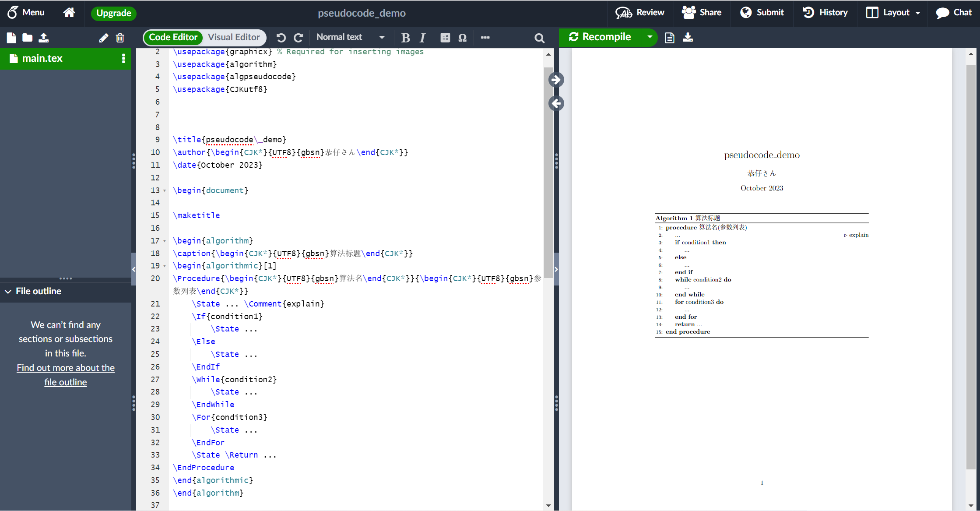Click the home icon in top bar

(69, 13)
